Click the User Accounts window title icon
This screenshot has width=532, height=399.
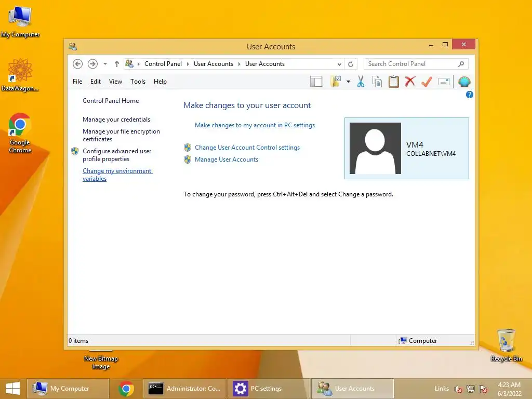[73, 46]
